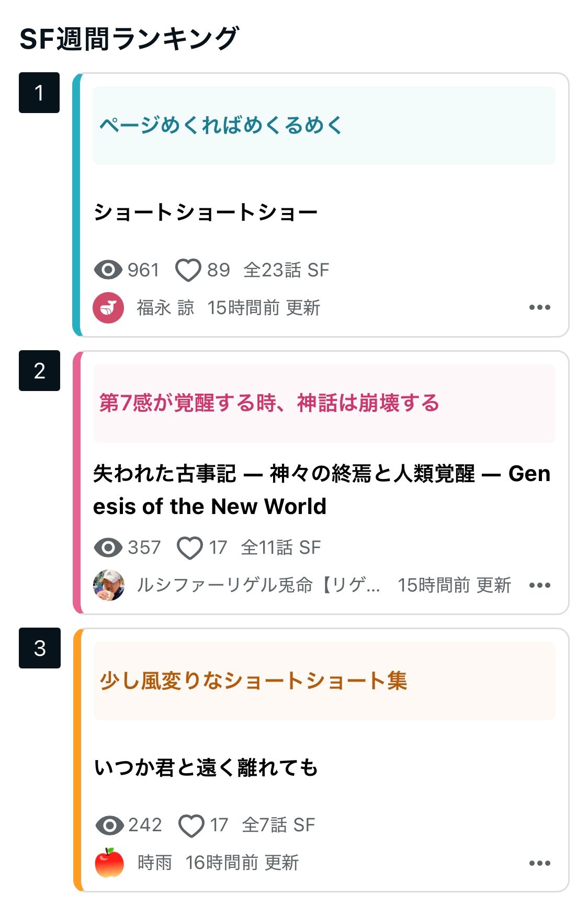The height and width of the screenshot is (904, 588).
Task: Open the ショートショートショー collection
Action: pos(206,213)
